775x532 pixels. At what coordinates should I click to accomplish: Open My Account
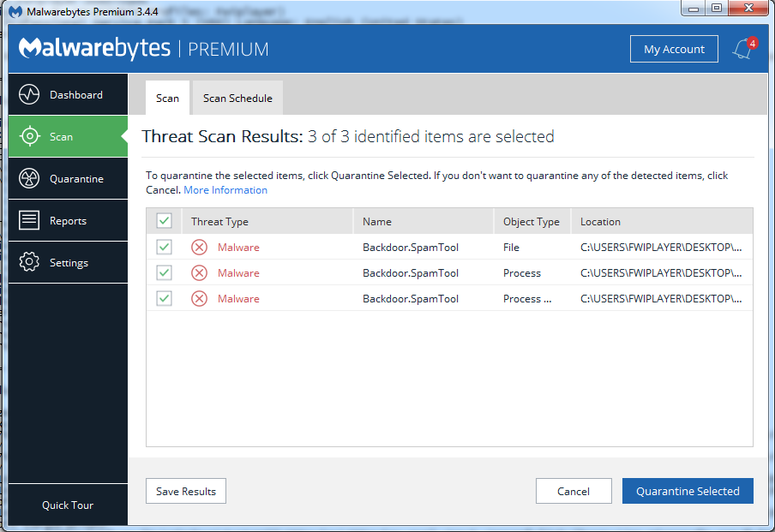pos(673,49)
